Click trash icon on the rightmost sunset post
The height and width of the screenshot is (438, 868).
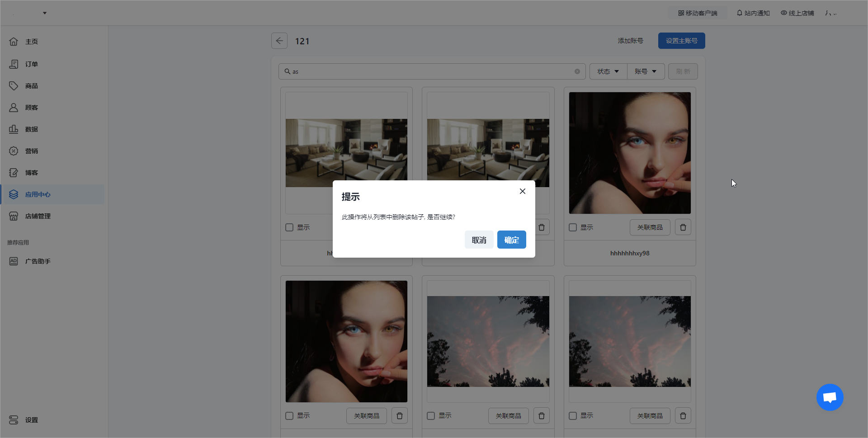tap(683, 416)
